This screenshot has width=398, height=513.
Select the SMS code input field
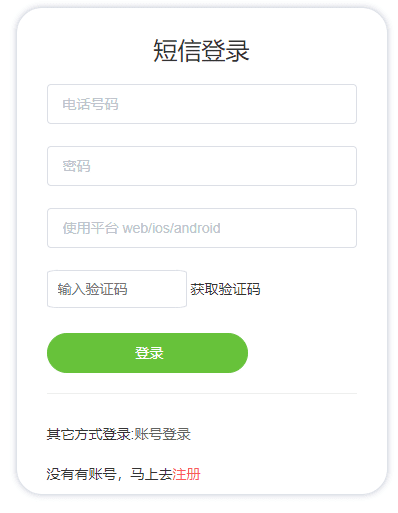[117, 289]
